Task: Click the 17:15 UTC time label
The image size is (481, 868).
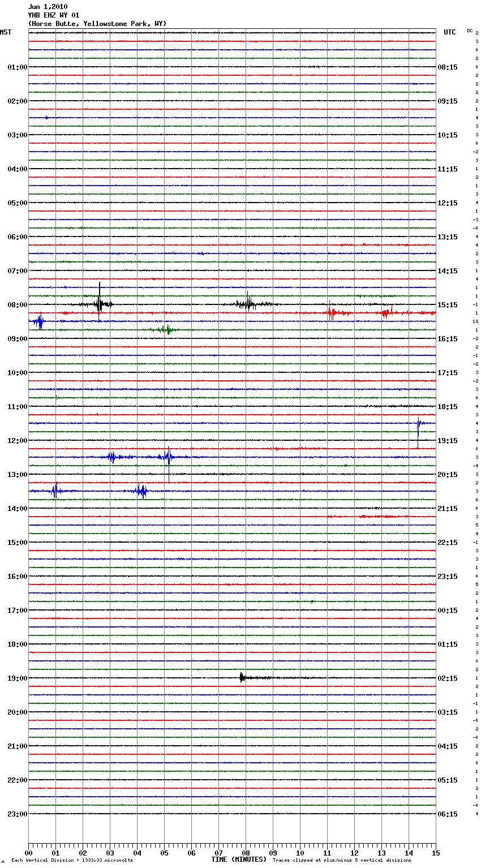Action: 448,373
